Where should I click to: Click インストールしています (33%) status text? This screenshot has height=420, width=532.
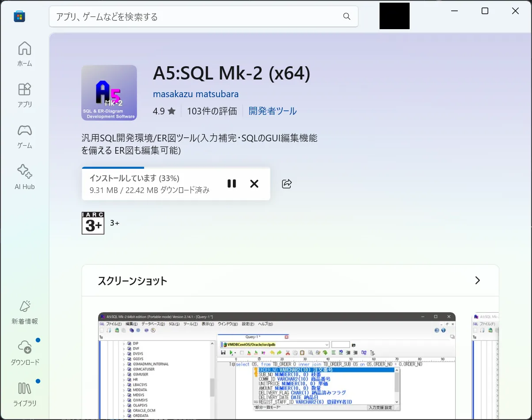(x=134, y=178)
